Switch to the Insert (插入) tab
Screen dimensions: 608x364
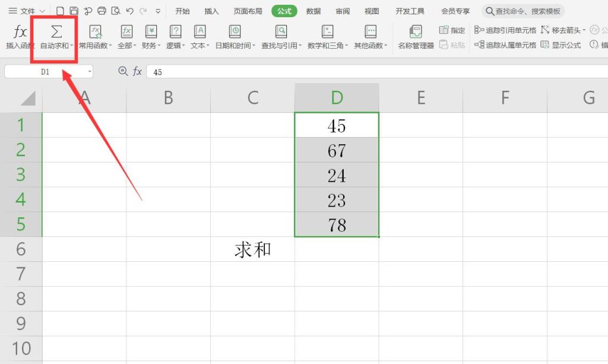pos(211,11)
